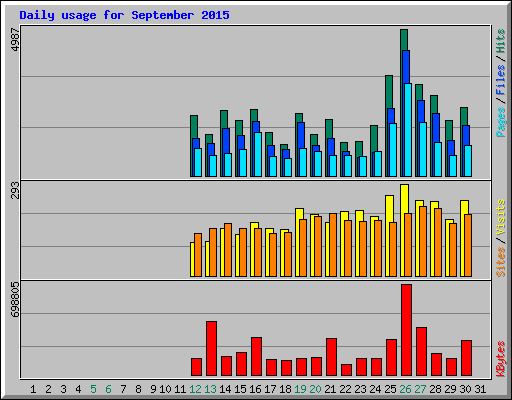Select the red KBytes bar for day 30
The width and height of the screenshot is (512, 400).
[466, 358]
